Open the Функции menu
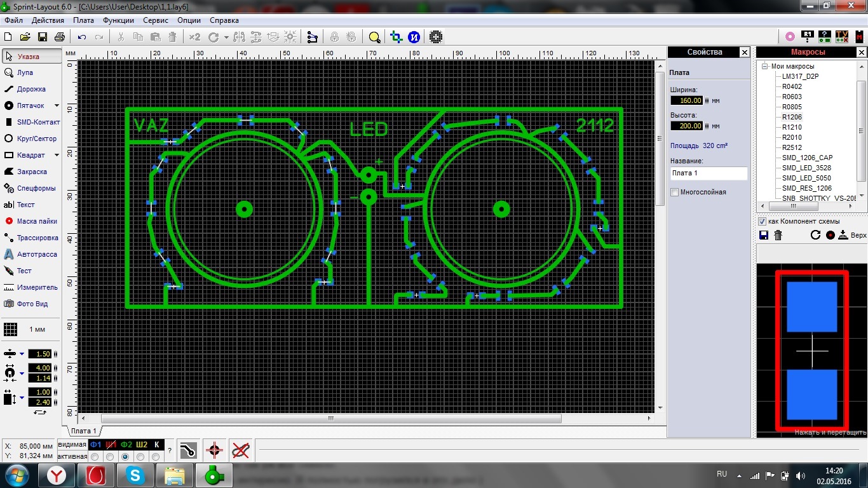Image resolution: width=868 pixels, height=488 pixels. tap(118, 20)
